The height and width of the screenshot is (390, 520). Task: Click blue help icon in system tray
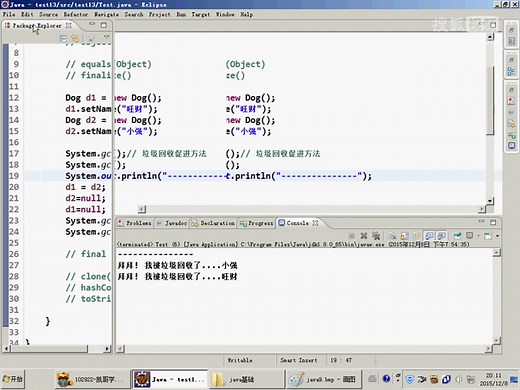(x=386, y=379)
